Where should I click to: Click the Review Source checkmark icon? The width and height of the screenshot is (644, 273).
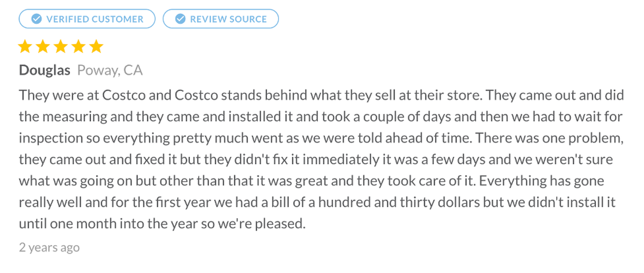pyautogui.click(x=180, y=19)
